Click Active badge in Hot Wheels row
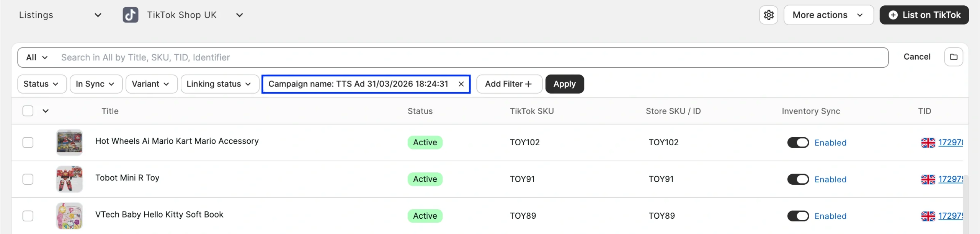The height and width of the screenshot is (234, 980). click(x=425, y=143)
